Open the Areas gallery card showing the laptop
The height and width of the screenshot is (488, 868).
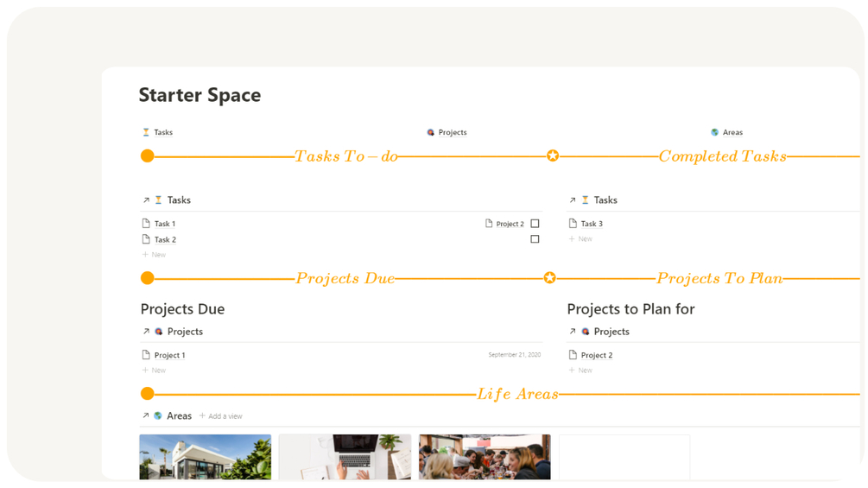pyautogui.click(x=345, y=456)
